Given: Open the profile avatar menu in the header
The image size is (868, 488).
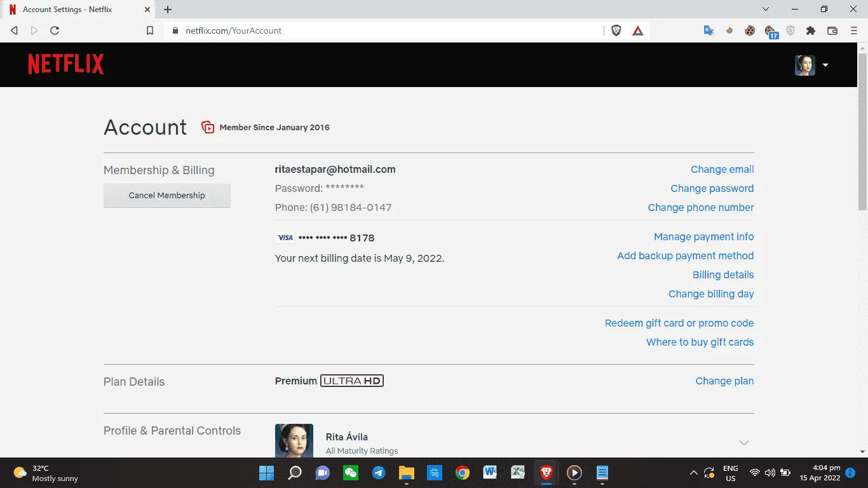Looking at the screenshot, I should (805, 65).
